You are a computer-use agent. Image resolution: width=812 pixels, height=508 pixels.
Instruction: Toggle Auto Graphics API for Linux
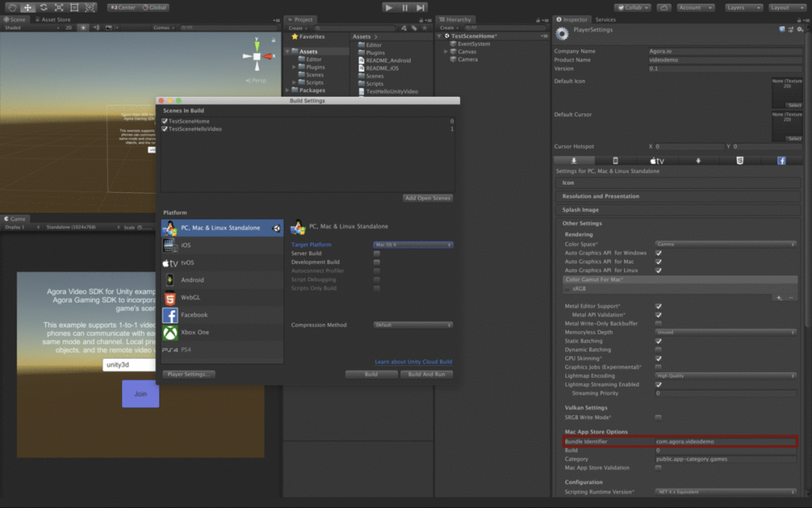click(658, 271)
